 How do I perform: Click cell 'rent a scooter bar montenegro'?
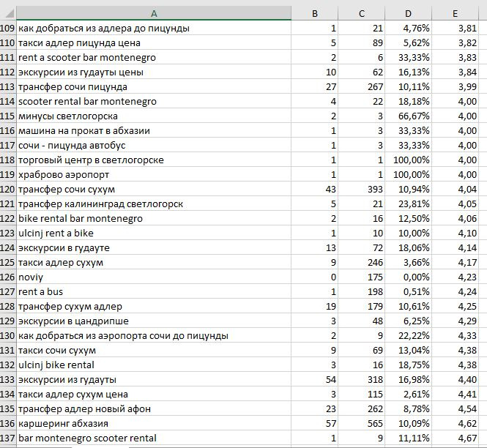coord(154,57)
